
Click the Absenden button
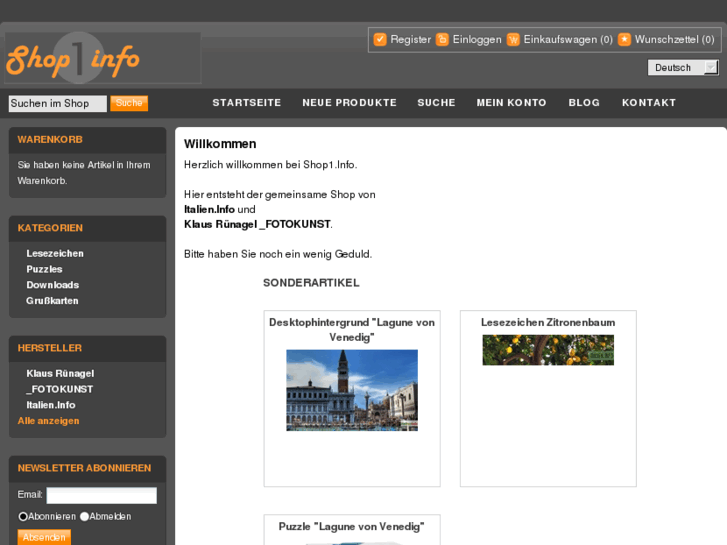[x=44, y=537]
